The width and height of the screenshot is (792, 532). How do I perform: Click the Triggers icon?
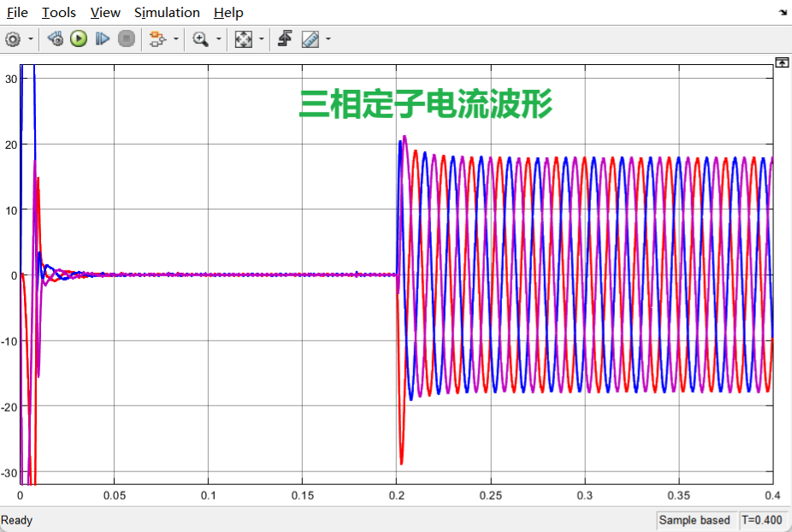tap(285, 38)
